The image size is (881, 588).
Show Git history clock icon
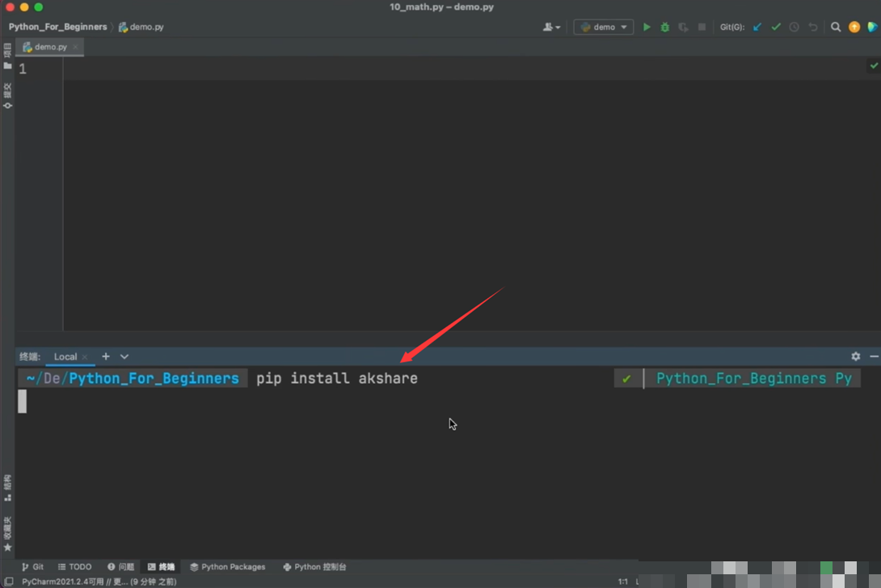click(x=794, y=27)
